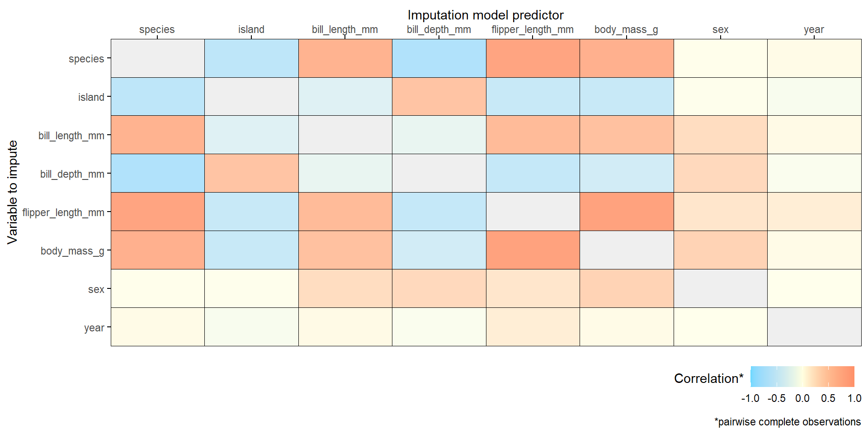Click the flipper_length_mm row, body_mass_g column cell
Image resolution: width=868 pixels, height=434 pixels.
point(627,212)
